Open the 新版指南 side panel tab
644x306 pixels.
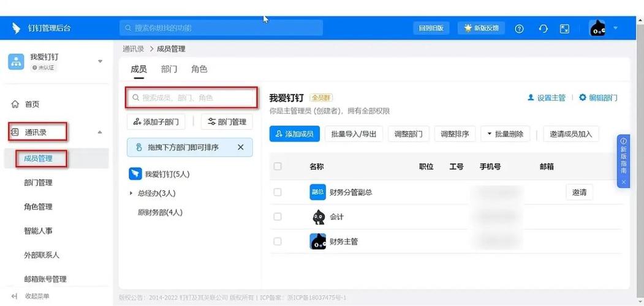coord(623,156)
